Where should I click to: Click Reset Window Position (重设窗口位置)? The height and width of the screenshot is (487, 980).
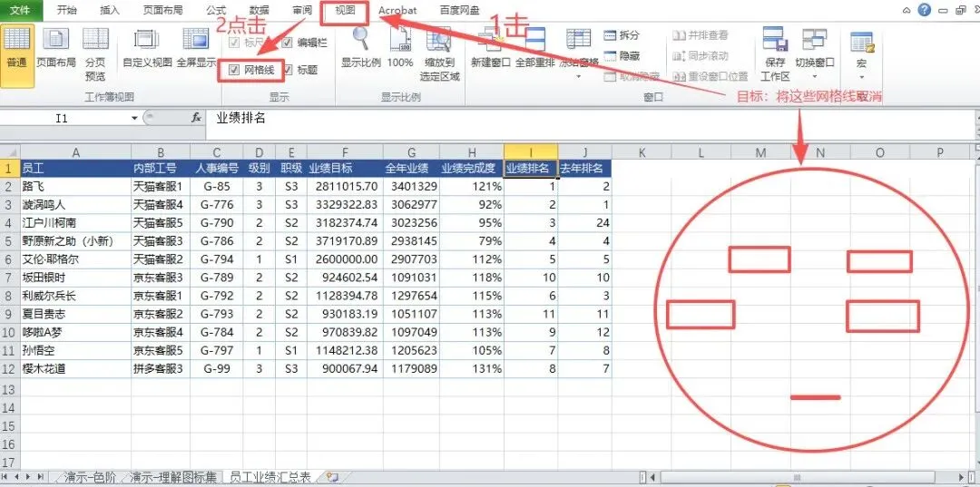[x=710, y=76]
